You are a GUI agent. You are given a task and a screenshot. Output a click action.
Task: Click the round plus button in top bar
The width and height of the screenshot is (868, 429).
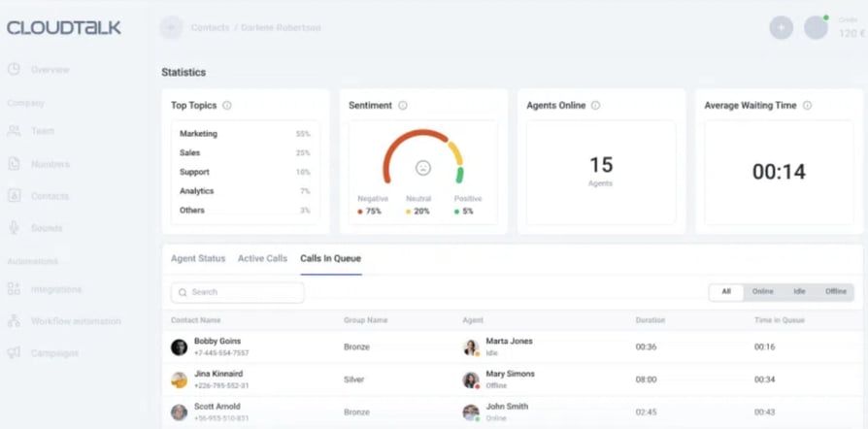click(x=781, y=27)
